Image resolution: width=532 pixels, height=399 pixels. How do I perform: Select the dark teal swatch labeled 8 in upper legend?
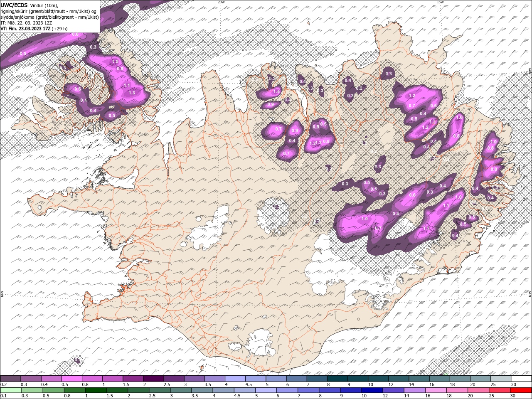tap(337, 379)
